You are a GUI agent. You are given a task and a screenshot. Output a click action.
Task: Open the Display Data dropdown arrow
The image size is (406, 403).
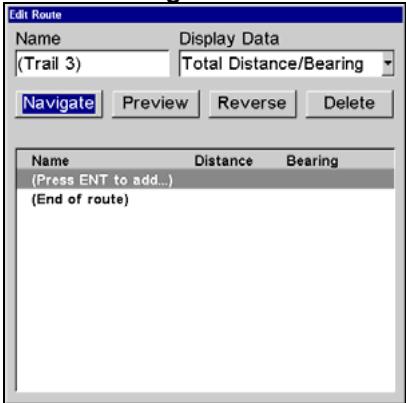coord(388,63)
